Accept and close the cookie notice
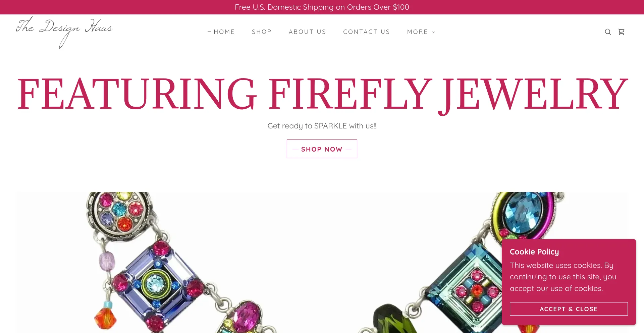The width and height of the screenshot is (644, 333). pos(569,309)
